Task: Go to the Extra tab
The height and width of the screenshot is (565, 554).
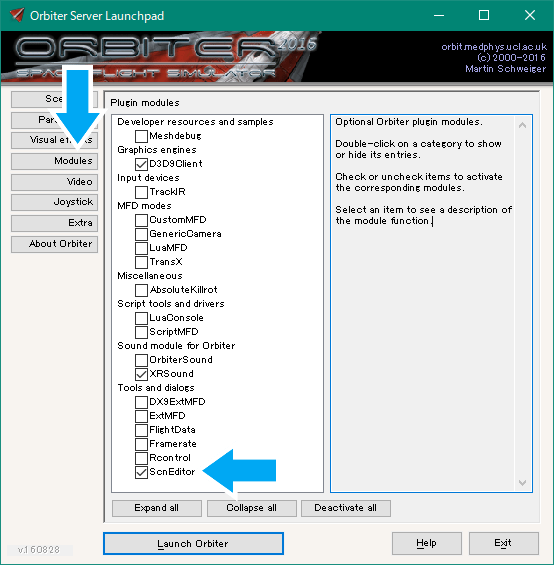Action: [54, 223]
